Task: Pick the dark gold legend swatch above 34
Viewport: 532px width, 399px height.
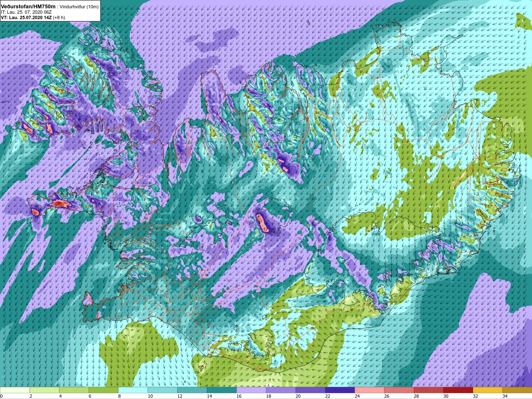Action: (x=517, y=390)
